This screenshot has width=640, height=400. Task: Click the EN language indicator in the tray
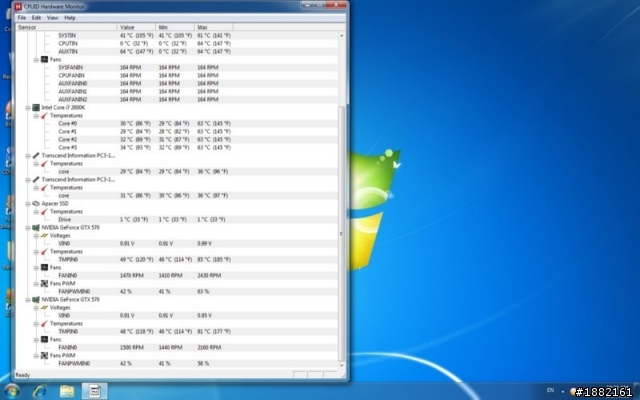[550, 391]
